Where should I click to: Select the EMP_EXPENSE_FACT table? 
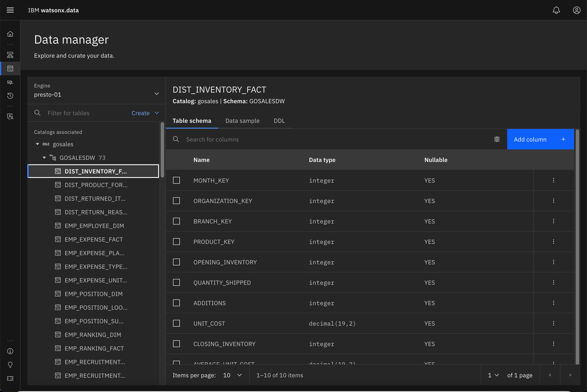click(93, 239)
